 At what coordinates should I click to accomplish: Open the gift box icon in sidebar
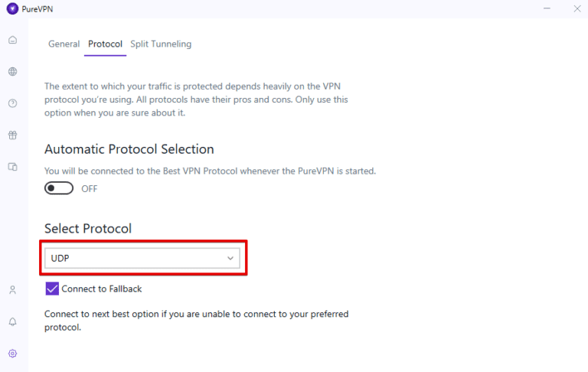(x=12, y=135)
